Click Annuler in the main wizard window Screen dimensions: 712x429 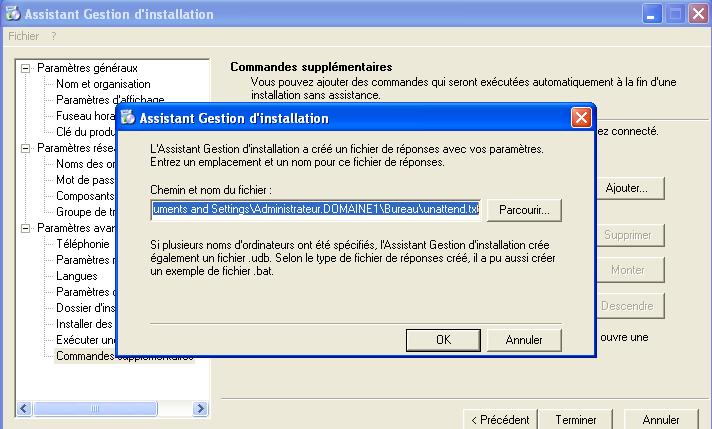point(661,420)
